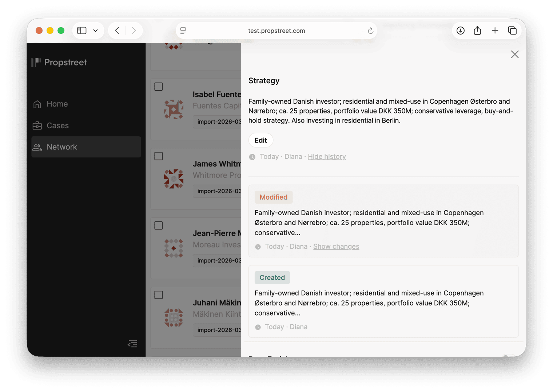Click Fuentes Capital company text
Screen dimensions: 553x392
pos(217,106)
